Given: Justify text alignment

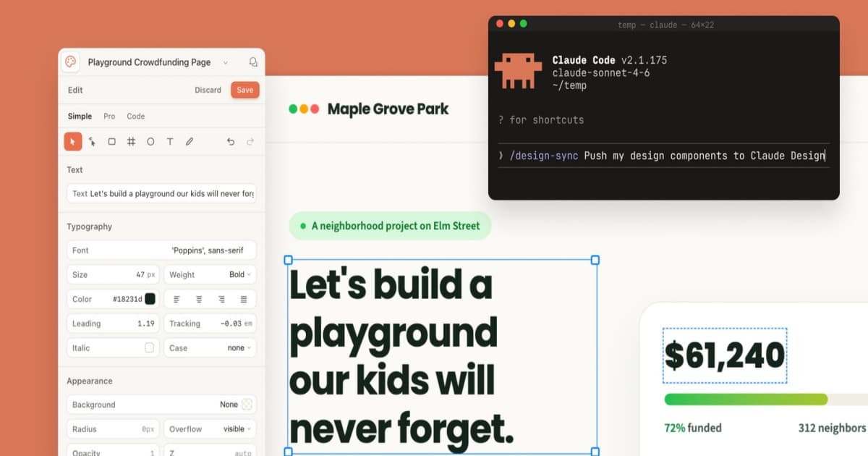Looking at the screenshot, I should point(244,299).
